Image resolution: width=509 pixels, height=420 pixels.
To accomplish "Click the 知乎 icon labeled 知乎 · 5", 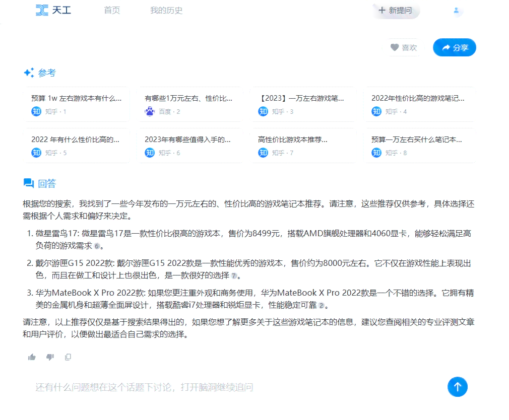I will 36,153.
